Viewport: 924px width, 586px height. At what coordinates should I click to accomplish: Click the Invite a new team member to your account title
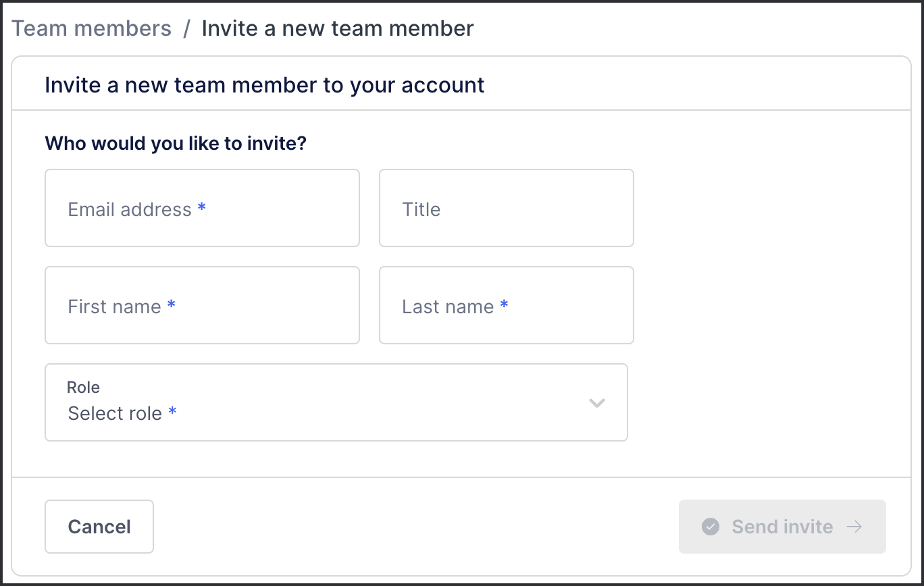[265, 85]
